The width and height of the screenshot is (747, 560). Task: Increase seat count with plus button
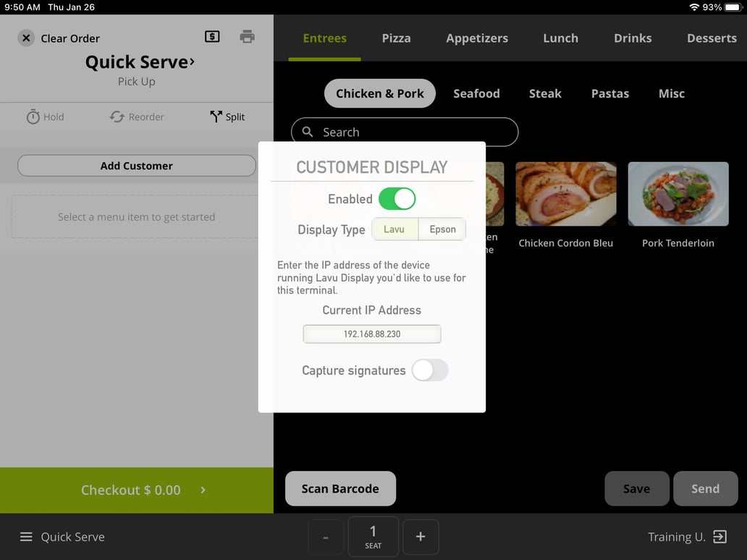coord(421,536)
